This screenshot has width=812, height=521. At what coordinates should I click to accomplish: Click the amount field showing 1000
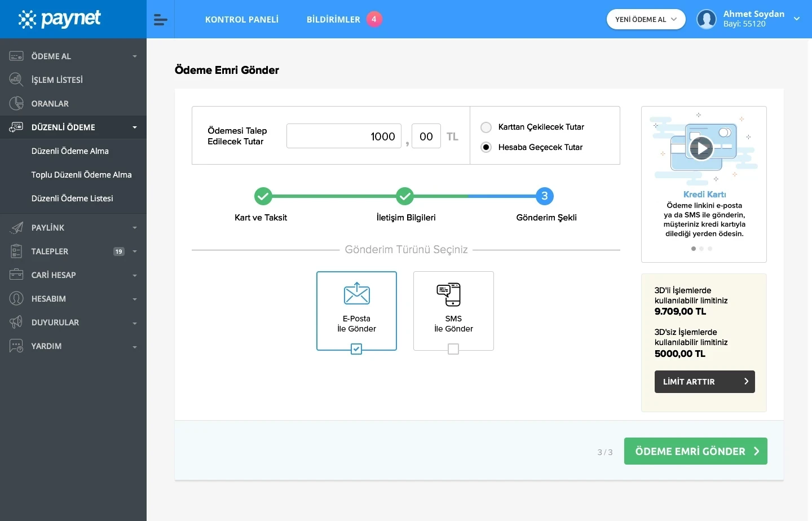pos(344,136)
